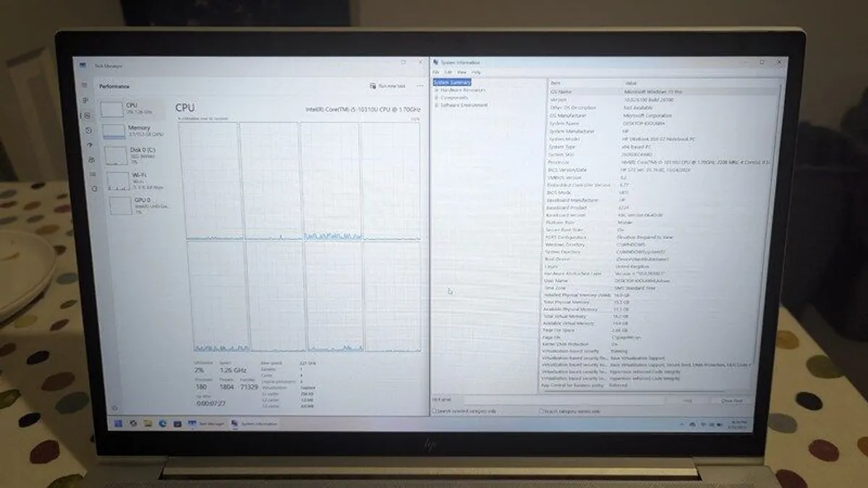
Task: Open File Explorer from the taskbar
Action: coord(148,424)
